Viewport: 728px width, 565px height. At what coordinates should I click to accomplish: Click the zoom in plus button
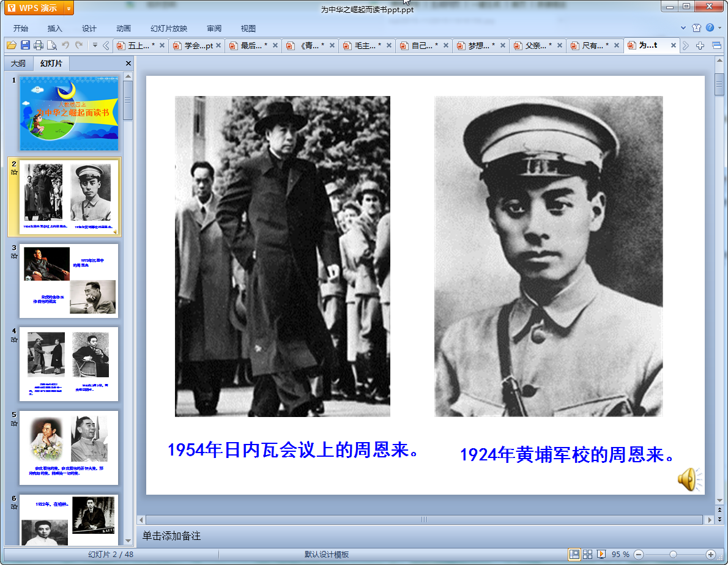coord(710,554)
